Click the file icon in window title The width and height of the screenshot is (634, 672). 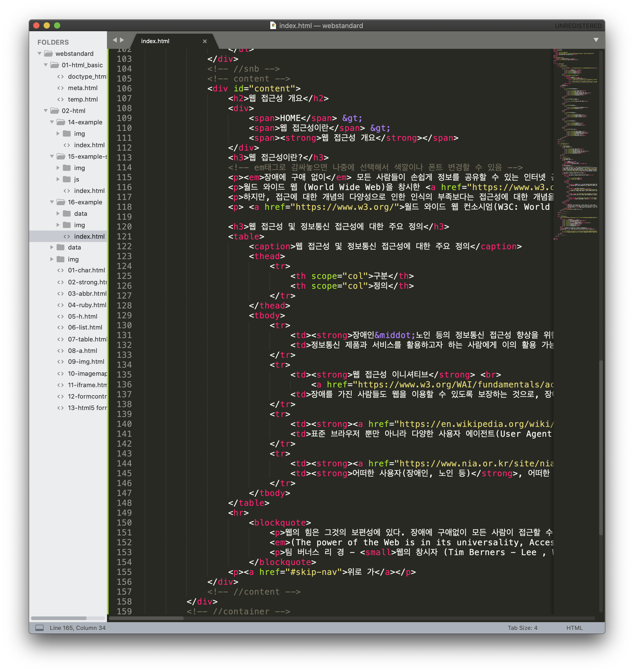(273, 26)
